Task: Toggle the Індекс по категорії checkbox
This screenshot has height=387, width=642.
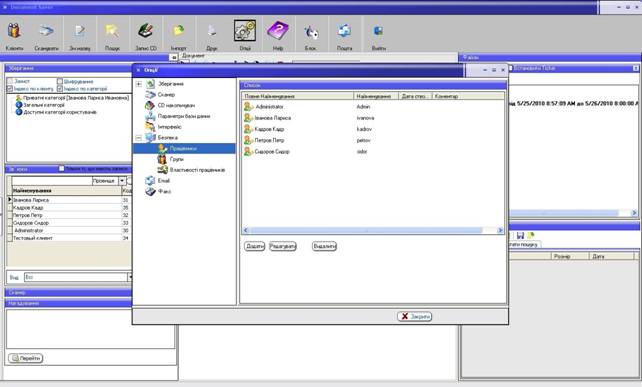Action: click(60, 88)
